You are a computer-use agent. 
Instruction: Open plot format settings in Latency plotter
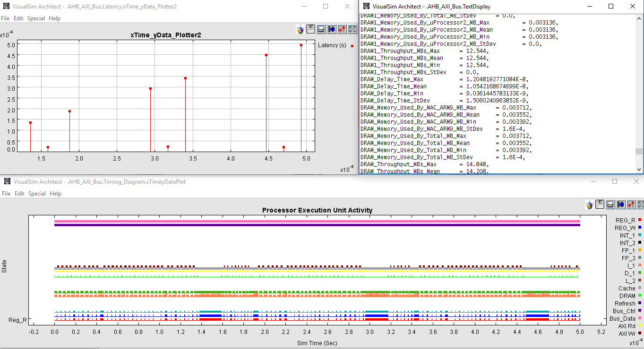342,29
